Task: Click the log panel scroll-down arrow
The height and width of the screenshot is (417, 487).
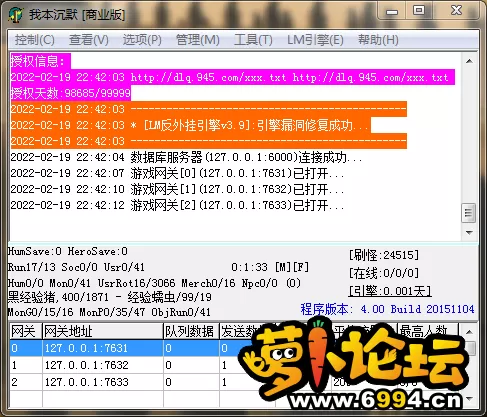Action: [x=469, y=232]
